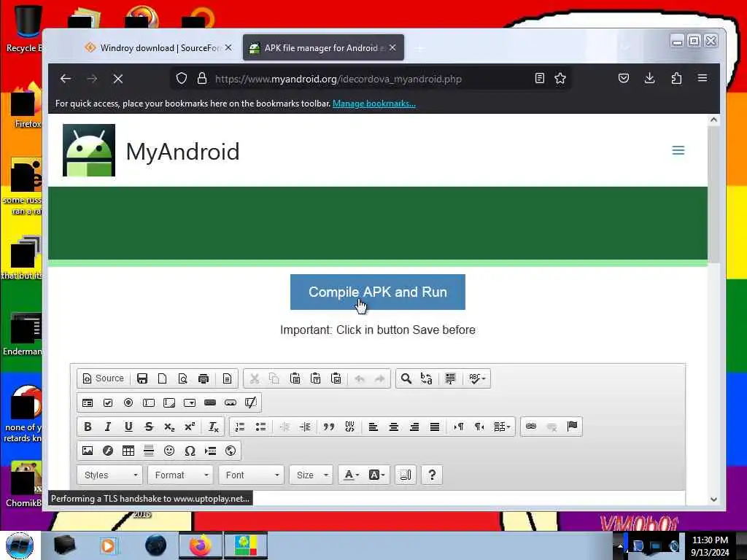The image size is (747, 560).
Task: Create a Div container
Action: click(349, 427)
